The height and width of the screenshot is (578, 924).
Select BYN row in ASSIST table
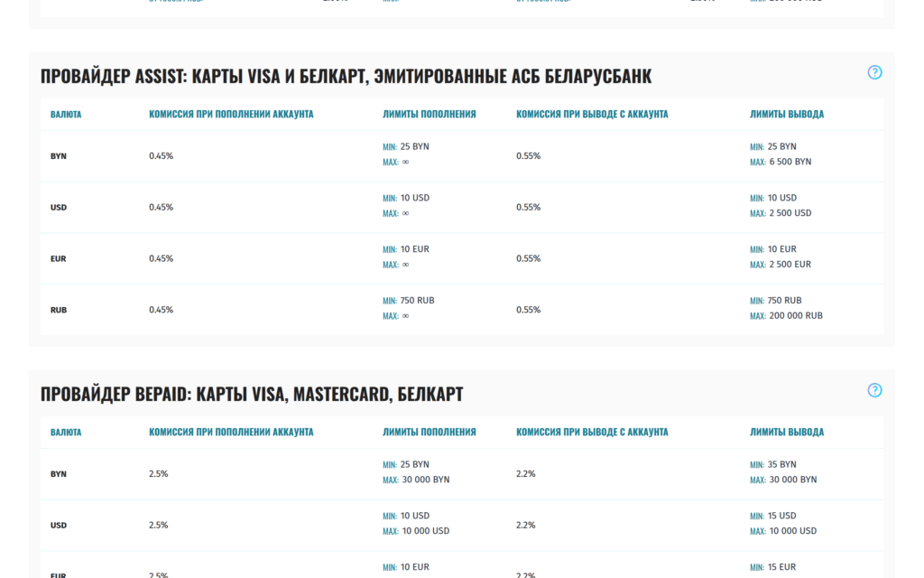click(x=462, y=156)
